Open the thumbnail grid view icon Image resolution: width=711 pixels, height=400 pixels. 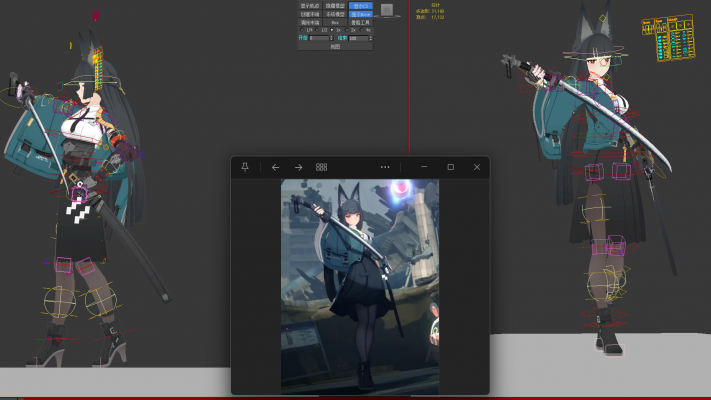click(321, 167)
